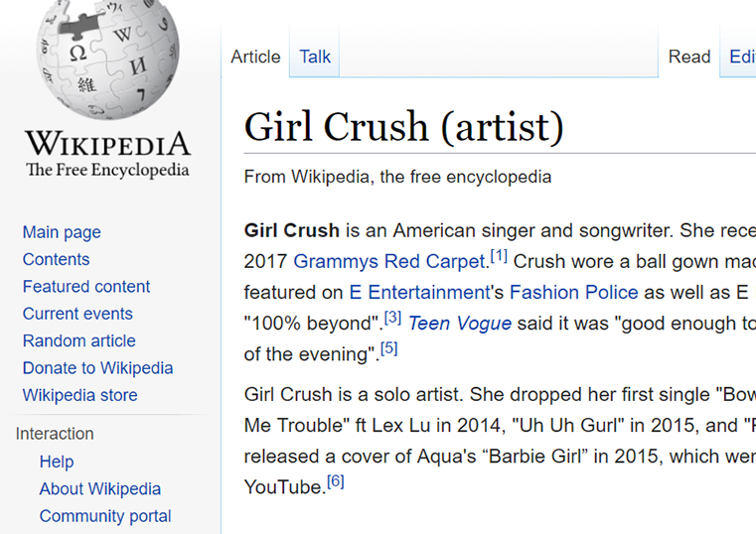Viewport: 756px width, 534px height.
Task: Open the Article tab
Action: coord(255,57)
